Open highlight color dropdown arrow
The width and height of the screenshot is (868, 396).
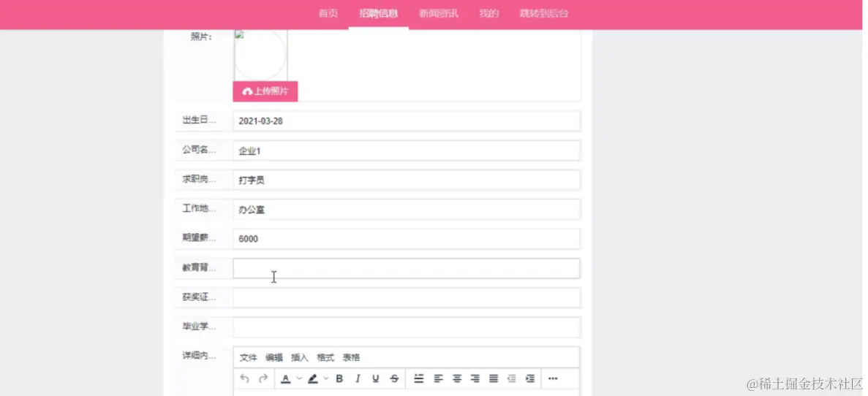(x=326, y=379)
